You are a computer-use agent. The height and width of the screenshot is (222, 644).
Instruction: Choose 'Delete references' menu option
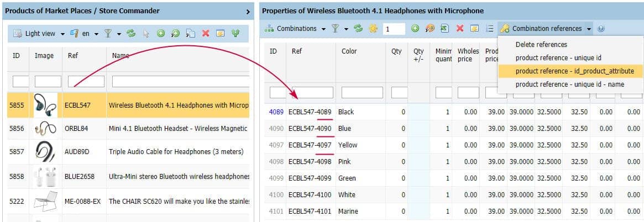click(541, 44)
